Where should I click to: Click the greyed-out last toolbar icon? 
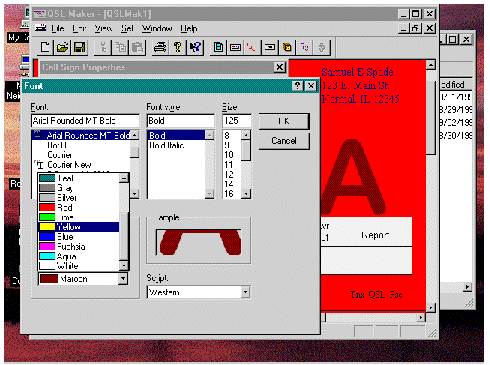tap(322, 47)
